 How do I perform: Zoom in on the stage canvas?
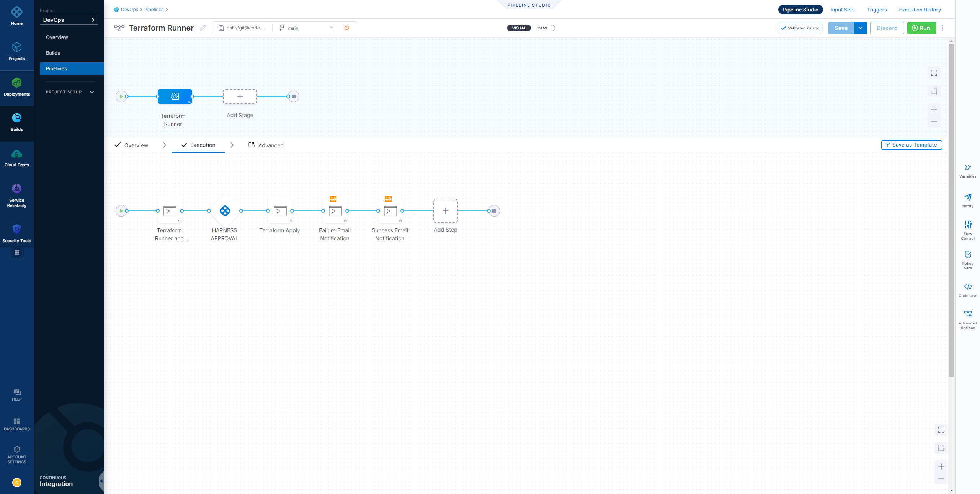coord(934,109)
